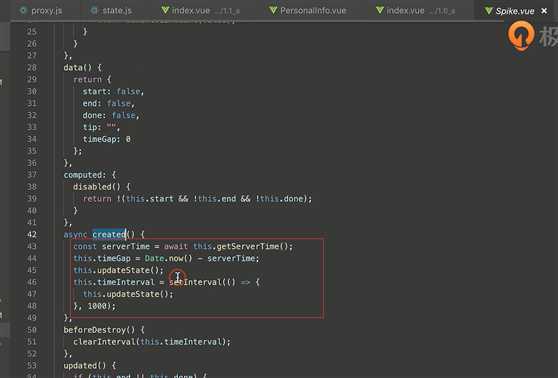Click the 'timeGap: 0' line
558x378 pixels.
[x=107, y=139]
